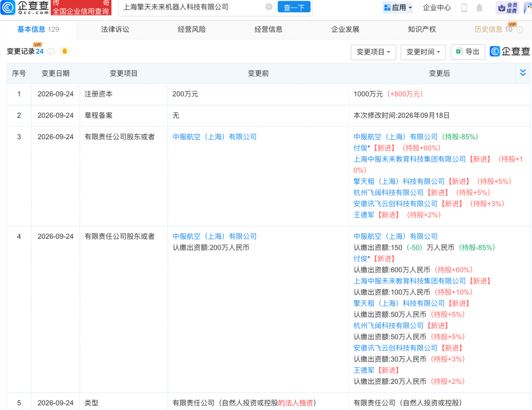
Task: Click the 查一下 search button
Action: [294, 7]
